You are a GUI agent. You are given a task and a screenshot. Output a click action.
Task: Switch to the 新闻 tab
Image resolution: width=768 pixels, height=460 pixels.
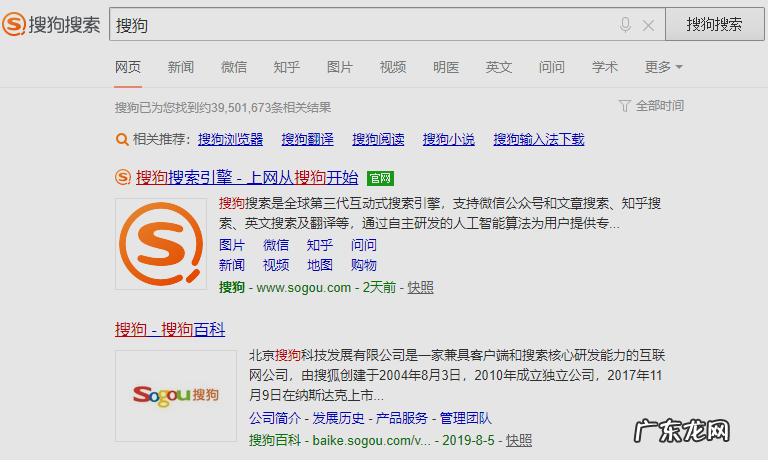181,67
